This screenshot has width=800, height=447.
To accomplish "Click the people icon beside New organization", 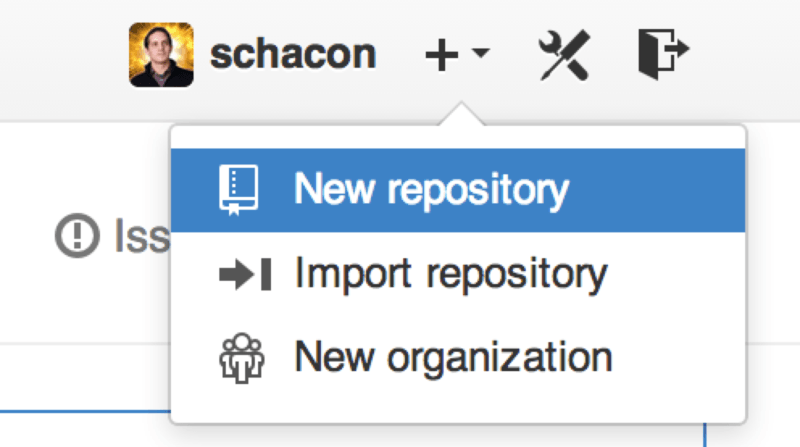I will [x=239, y=357].
